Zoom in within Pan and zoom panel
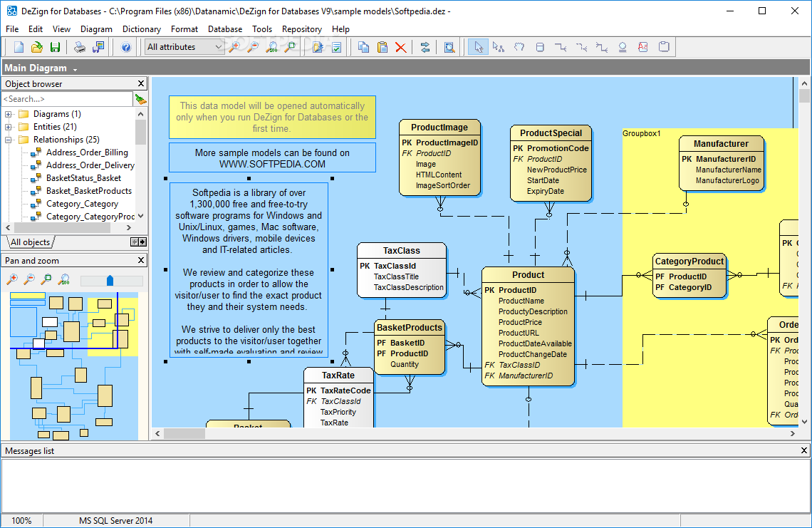This screenshot has height=528, width=812. [12, 280]
